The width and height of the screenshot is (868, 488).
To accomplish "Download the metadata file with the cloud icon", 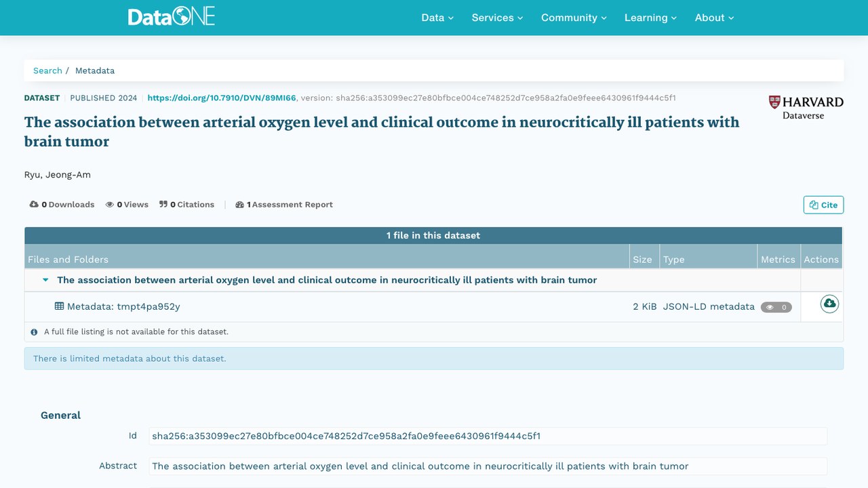I will pos(829,304).
